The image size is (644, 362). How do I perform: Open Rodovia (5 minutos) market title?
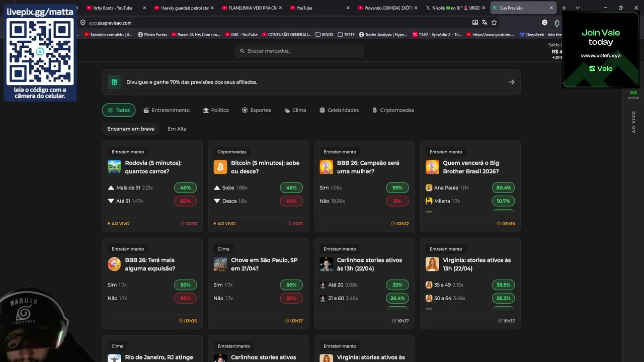coord(153,167)
